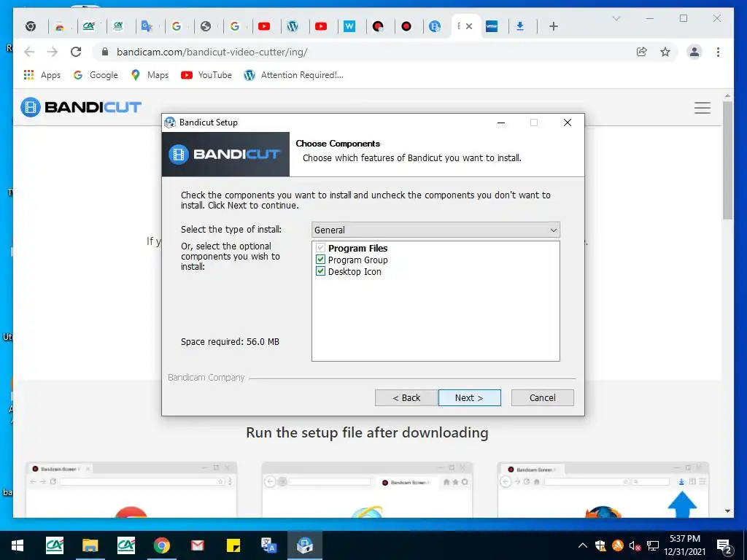Go forward in Chrome browser
This screenshot has height=560, width=747.
[53, 52]
